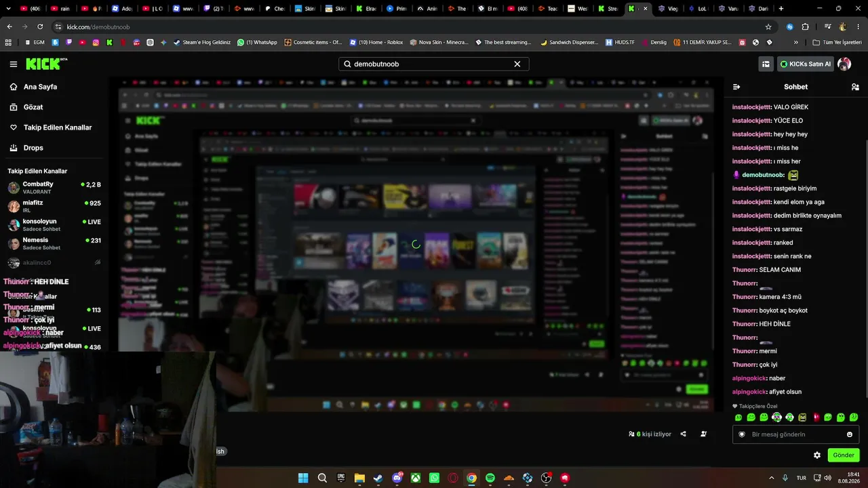Click the icon right of share
Viewport: 868px width, 488px height.
(703, 434)
